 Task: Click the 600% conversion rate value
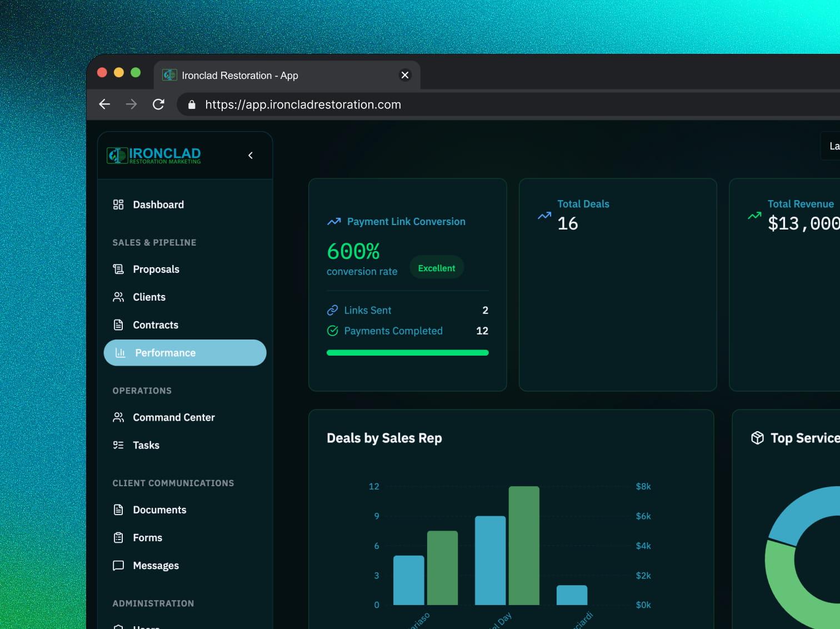[x=353, y=251]
